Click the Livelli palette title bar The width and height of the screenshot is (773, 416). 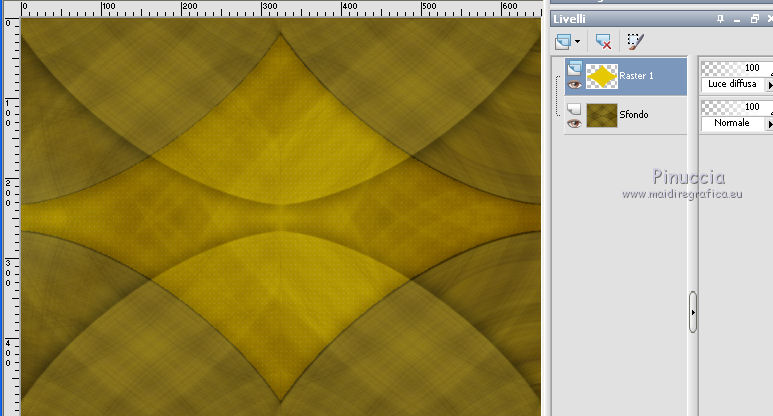(662, 19)
